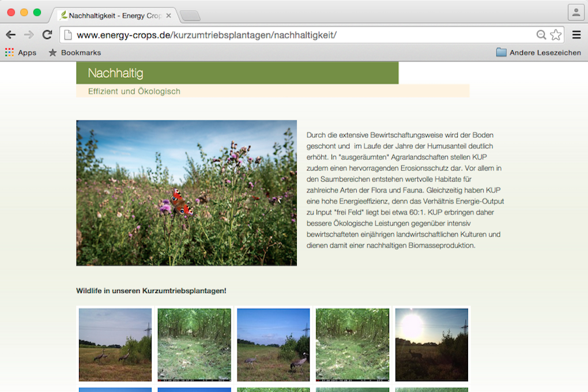Click the user profile icon

click(x=576, y=12)
